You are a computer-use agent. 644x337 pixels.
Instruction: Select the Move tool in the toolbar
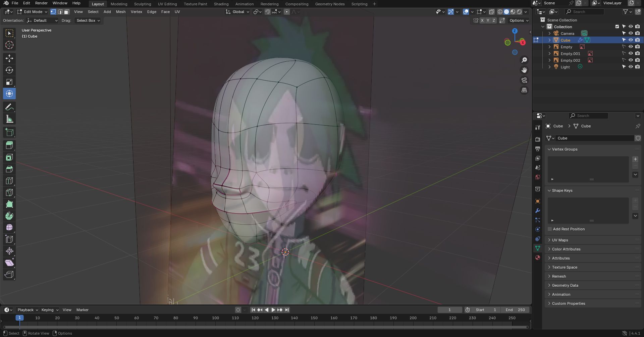click(x=9, y=58)
